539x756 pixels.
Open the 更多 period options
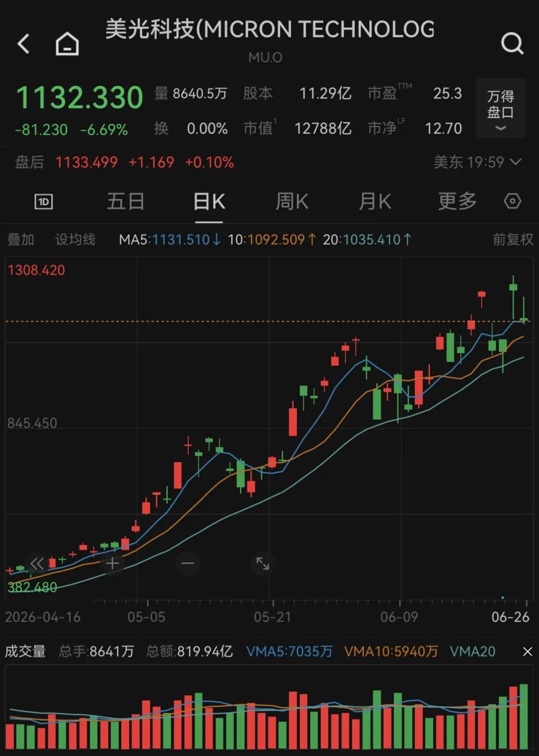457,202
